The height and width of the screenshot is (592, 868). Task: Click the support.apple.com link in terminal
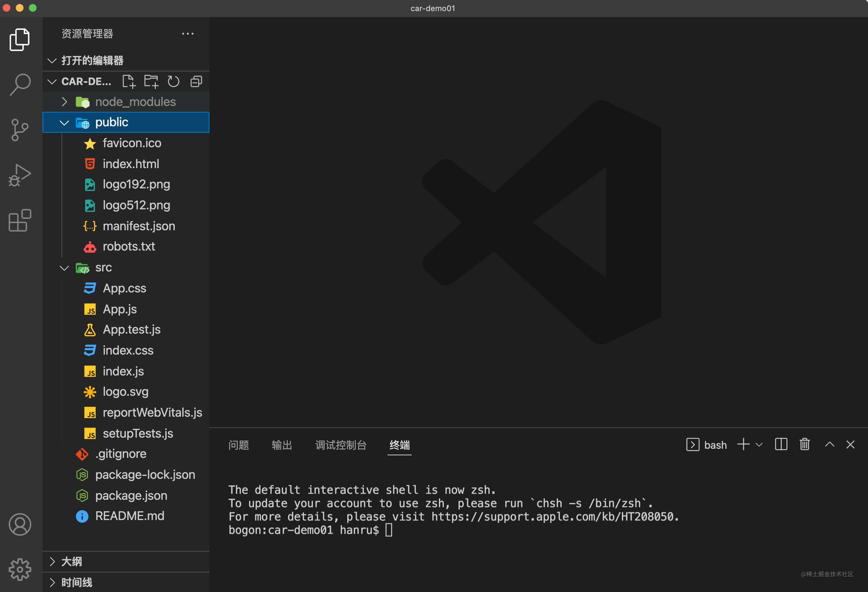[x=552, y=516]
